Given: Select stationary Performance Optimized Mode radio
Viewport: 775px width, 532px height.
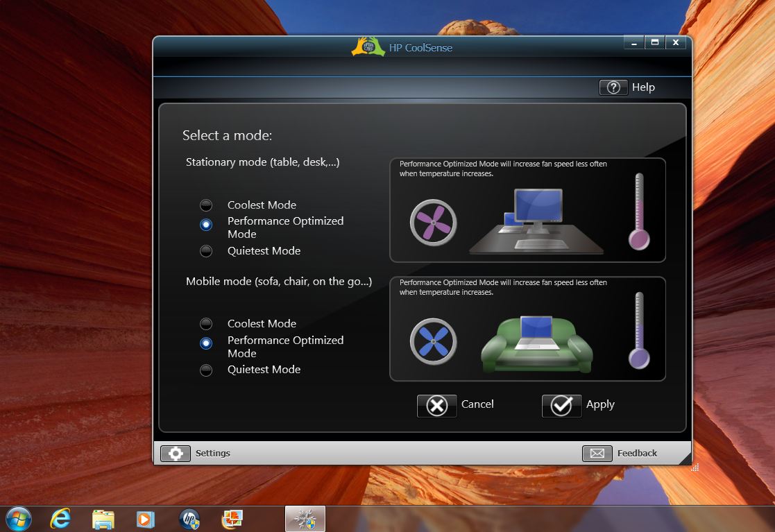Looking at the screenshot, I should (x=206, y=225).
